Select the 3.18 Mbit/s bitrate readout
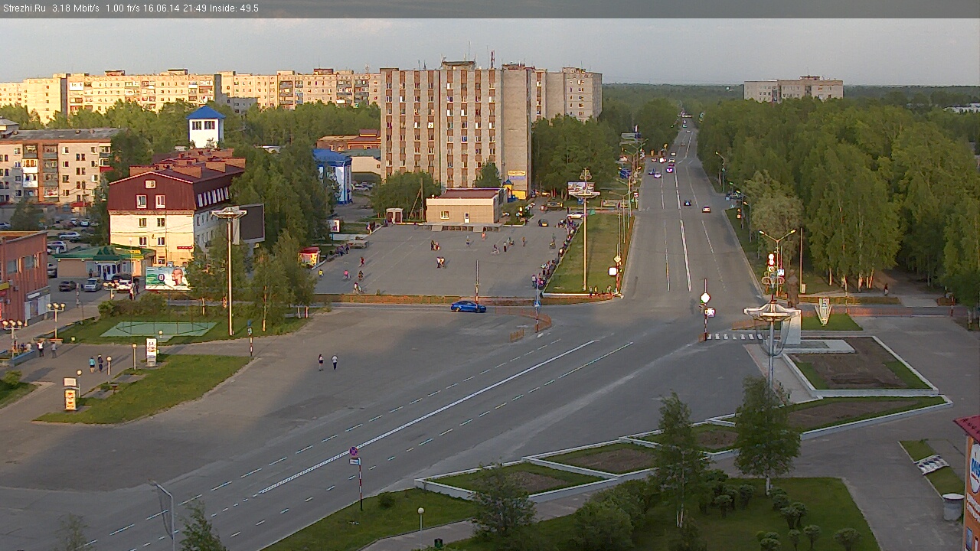Viewport: 980px width, 551px height. [x=76, y=8]
